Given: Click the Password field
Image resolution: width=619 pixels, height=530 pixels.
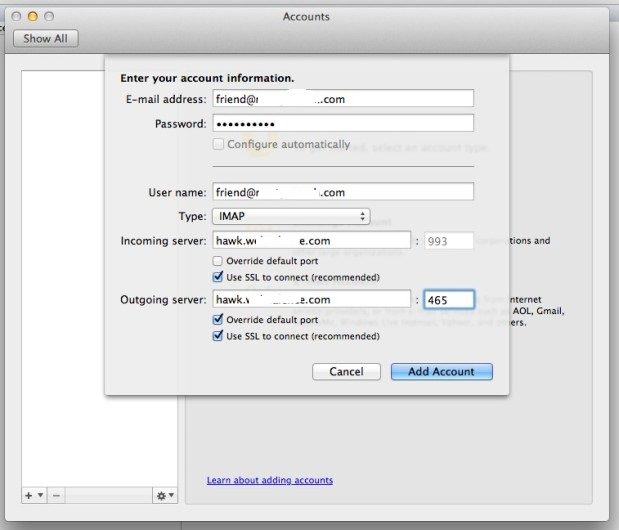Looking at the screenshot, I should point(343,124).
